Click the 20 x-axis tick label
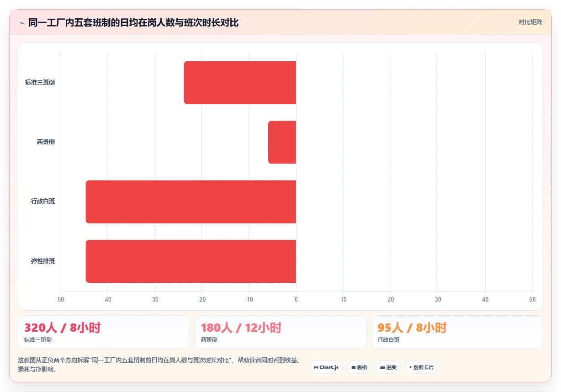This screenshot has height=392, width=561. point(391,300)
